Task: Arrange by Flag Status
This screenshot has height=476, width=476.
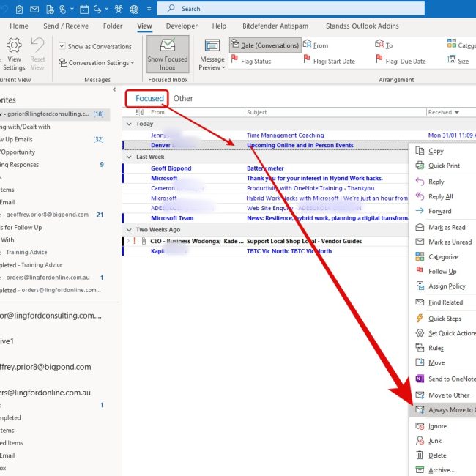Action: (x=250, y=60)
